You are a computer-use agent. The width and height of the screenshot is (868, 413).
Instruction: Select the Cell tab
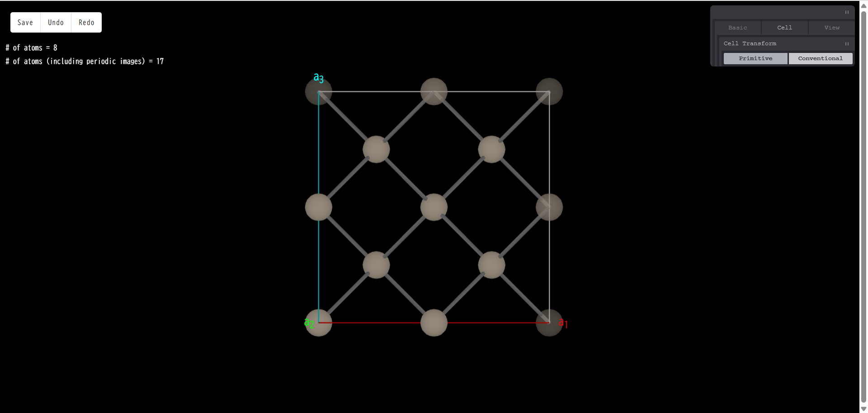pos(784,28)
